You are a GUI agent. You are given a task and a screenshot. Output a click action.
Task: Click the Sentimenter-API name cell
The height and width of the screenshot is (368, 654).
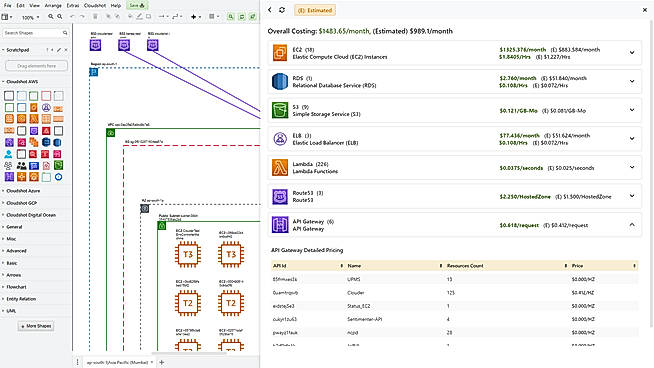[365, 319]
